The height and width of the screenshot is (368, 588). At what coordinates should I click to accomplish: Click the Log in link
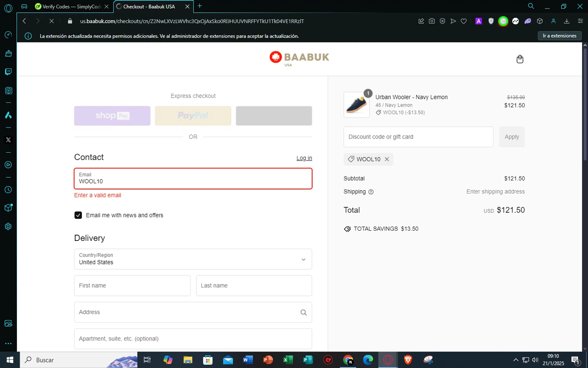coord(304,158)
